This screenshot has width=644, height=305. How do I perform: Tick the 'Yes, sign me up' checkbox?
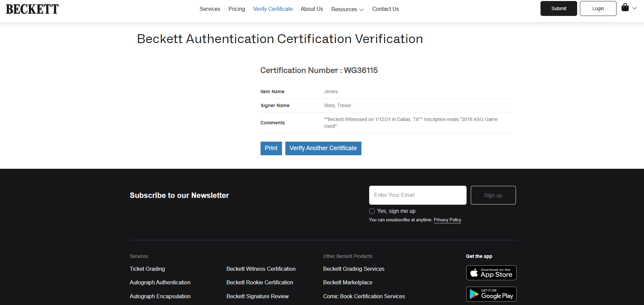(x=372, y=211)
